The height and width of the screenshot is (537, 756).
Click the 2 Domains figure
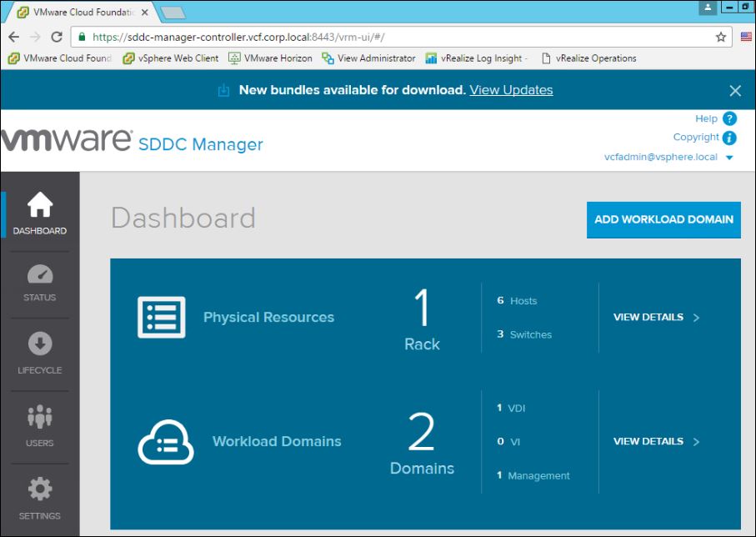coord(422,443)
